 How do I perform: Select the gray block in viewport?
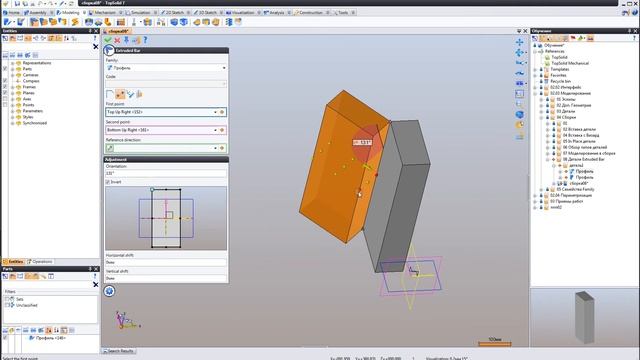(402, 196)
